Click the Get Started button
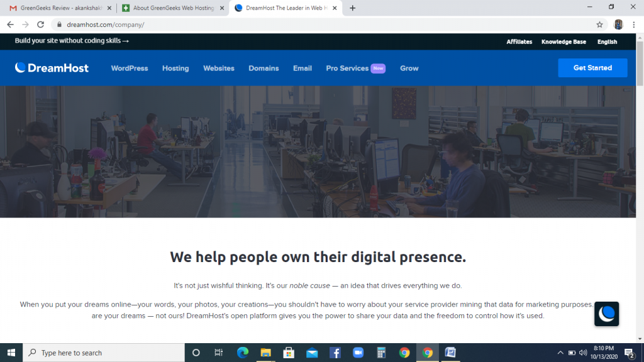This screenshot has width=644, height=362. click(x=592, y=68)
